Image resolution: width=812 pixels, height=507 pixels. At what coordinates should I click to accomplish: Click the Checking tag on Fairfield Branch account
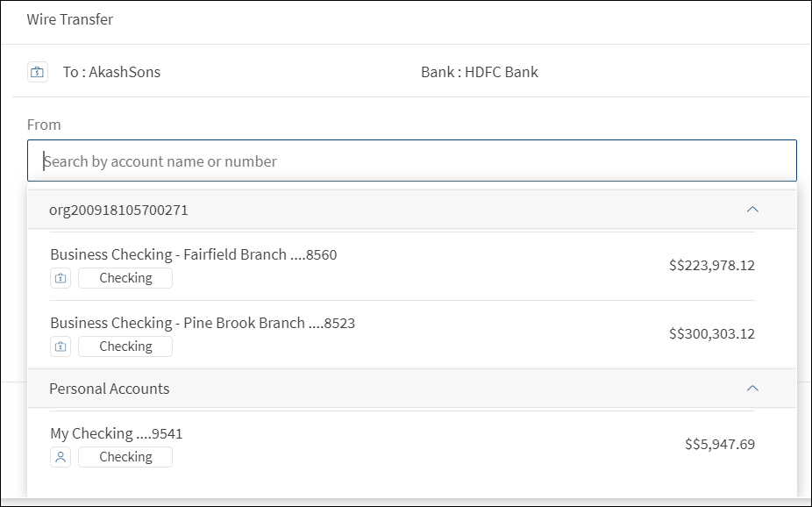point(125,278)
